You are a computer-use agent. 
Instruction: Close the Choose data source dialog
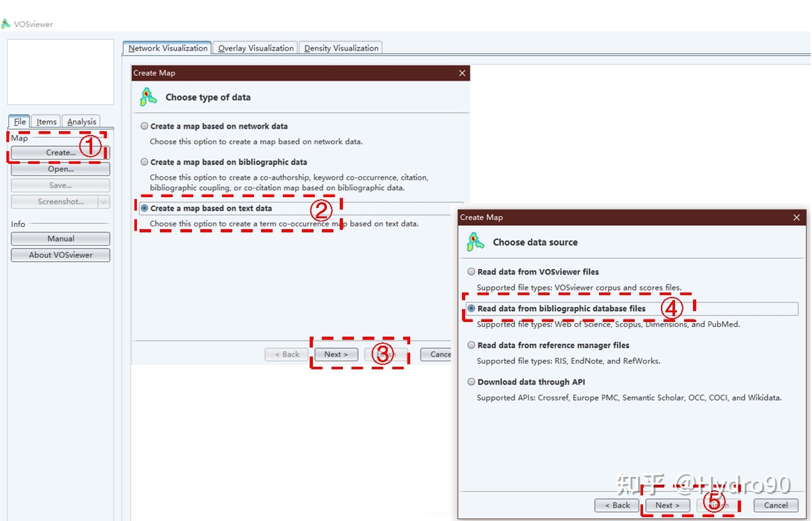pos(797,218)
